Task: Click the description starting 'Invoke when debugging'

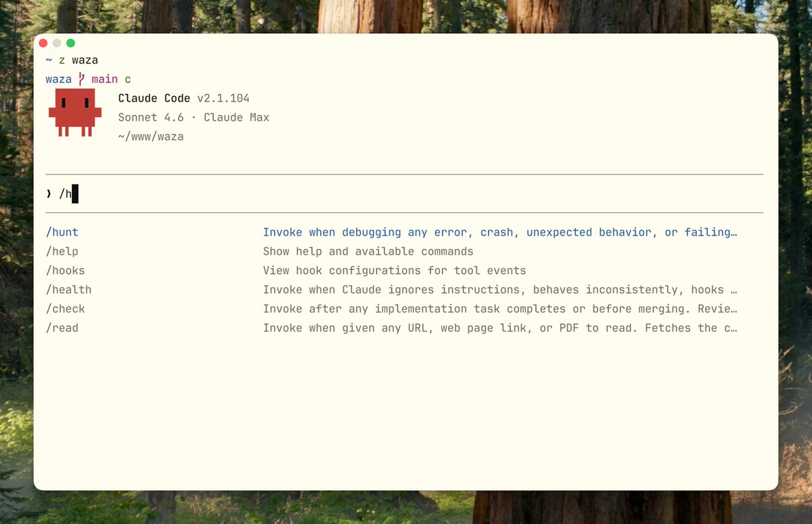Action: click(x=500, y=232)
